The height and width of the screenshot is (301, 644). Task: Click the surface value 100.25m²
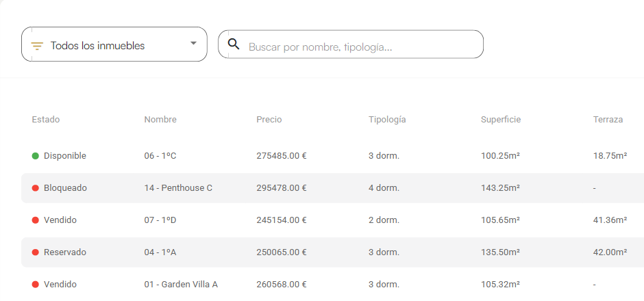(x=500, y=156)
